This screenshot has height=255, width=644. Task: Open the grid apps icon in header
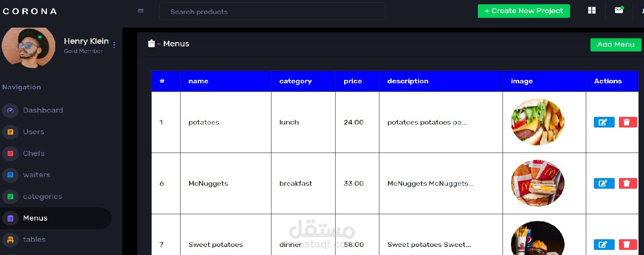coord(592,11)
